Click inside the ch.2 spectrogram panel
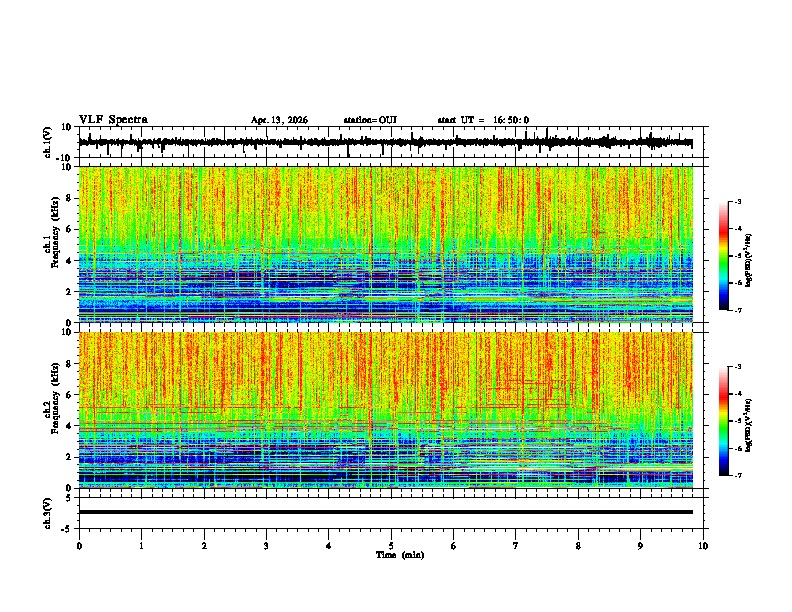792x612 pixels. click(x=386, y=410)
